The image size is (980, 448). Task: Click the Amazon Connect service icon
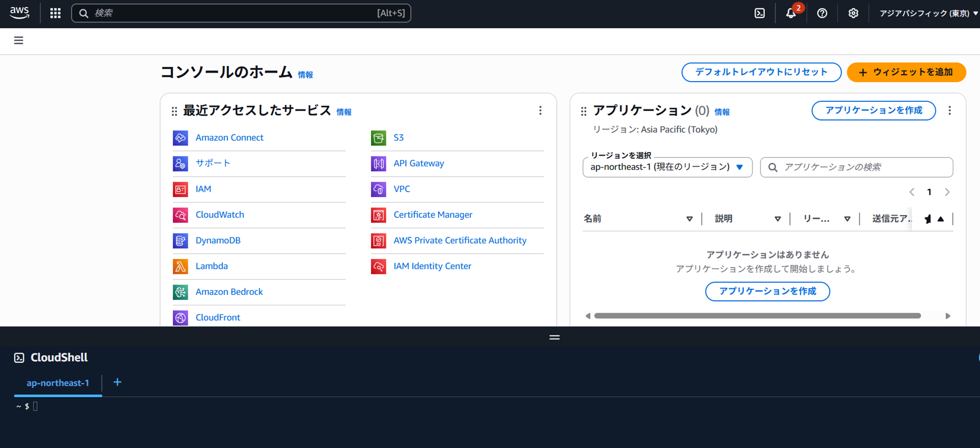pos(180,138)
